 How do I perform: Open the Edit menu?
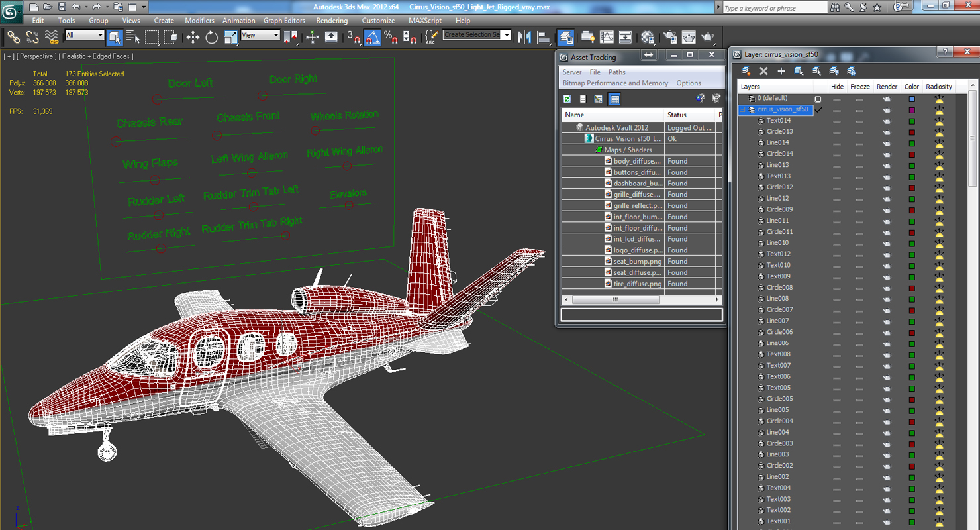(x=38, y=21)
